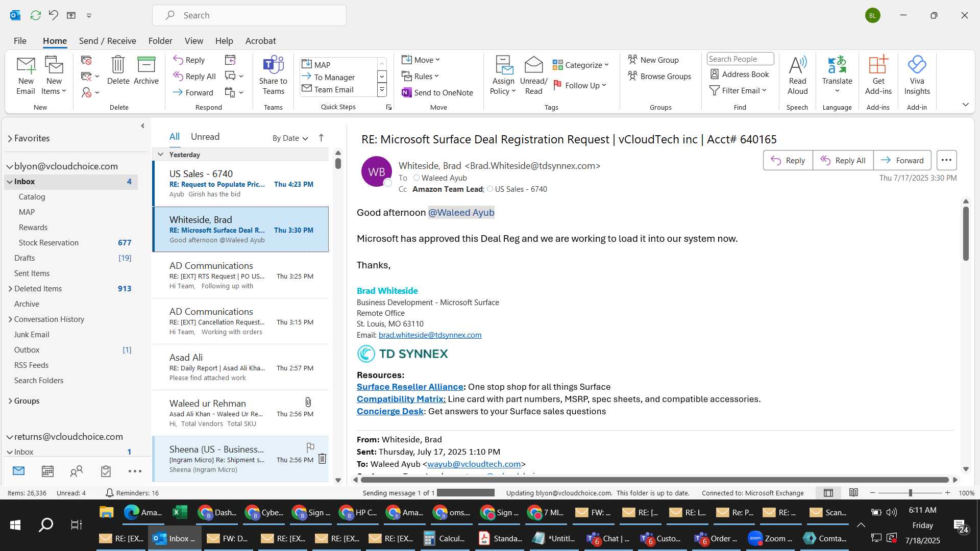The height and width of the screenshot is (551, 980).
Task: Open more actions menu in reading pane
Action: point(946,160)
